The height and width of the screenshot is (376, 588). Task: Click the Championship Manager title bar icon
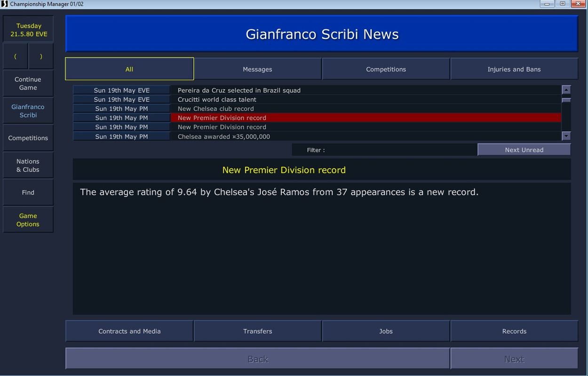pyautogui.click(x=4, y=4)
